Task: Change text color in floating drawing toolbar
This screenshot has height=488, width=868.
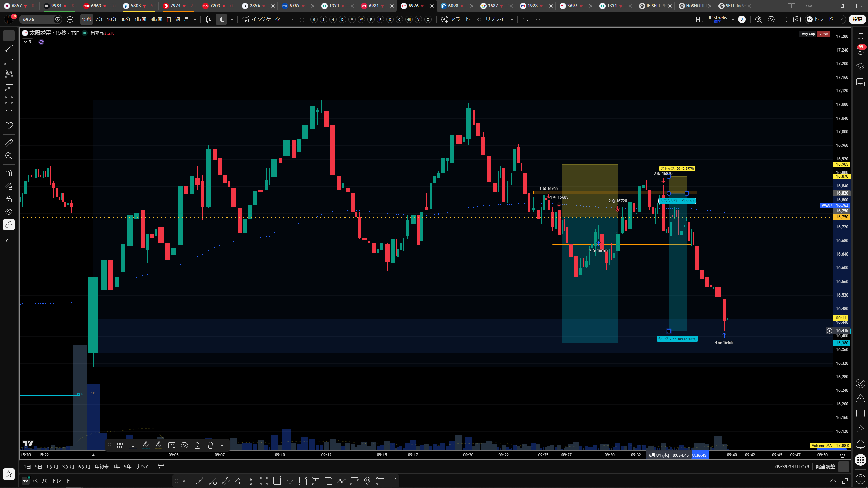Action: (x=133, y=445)
